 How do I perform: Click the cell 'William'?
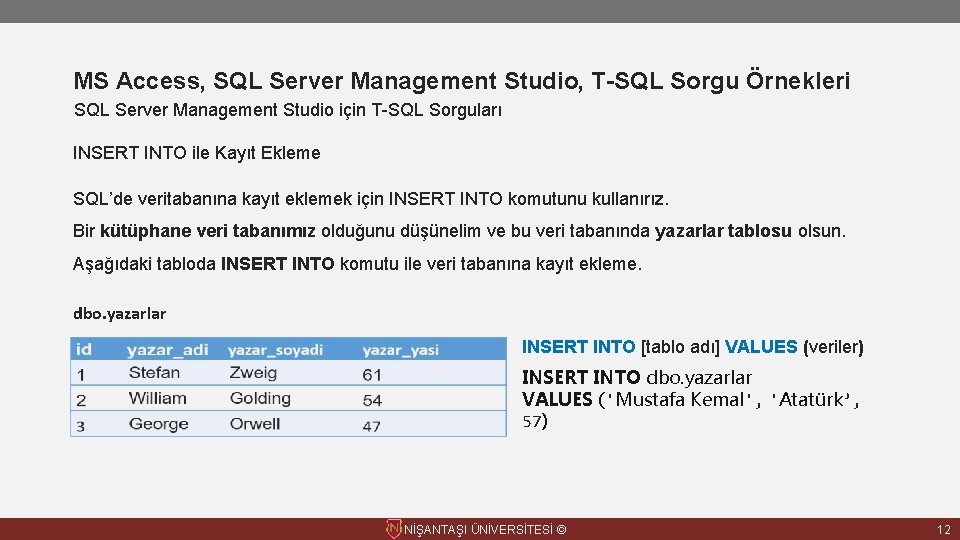click(158, 399)
